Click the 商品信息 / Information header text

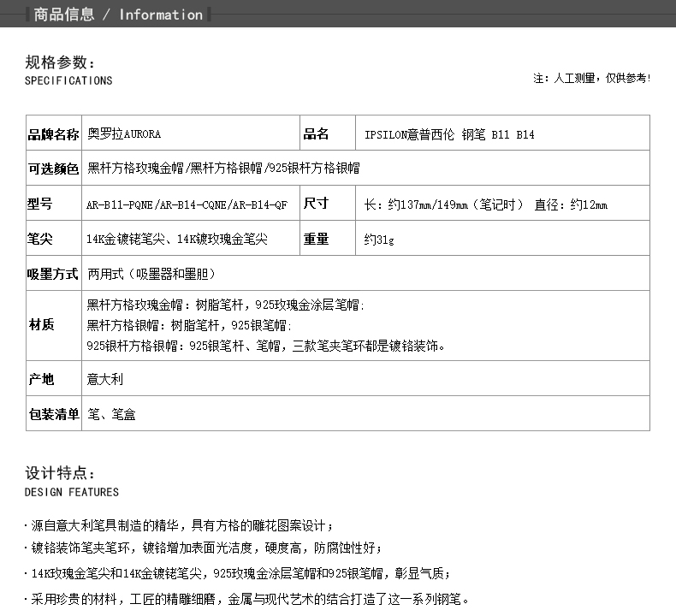click(118, 15)
